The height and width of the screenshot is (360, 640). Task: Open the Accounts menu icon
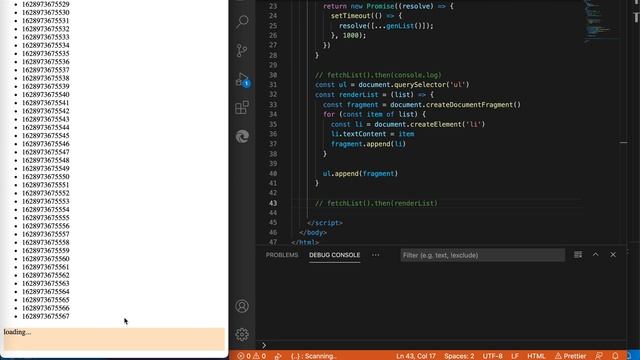(x=242, y=306)
